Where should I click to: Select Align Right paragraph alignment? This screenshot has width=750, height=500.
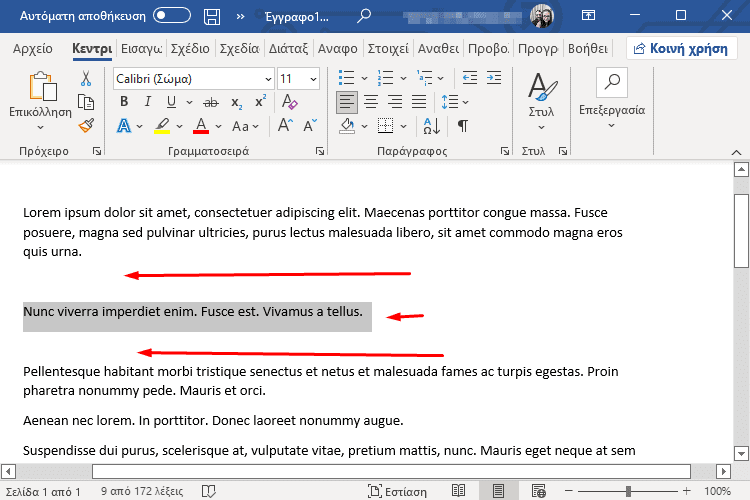point(395,102)
